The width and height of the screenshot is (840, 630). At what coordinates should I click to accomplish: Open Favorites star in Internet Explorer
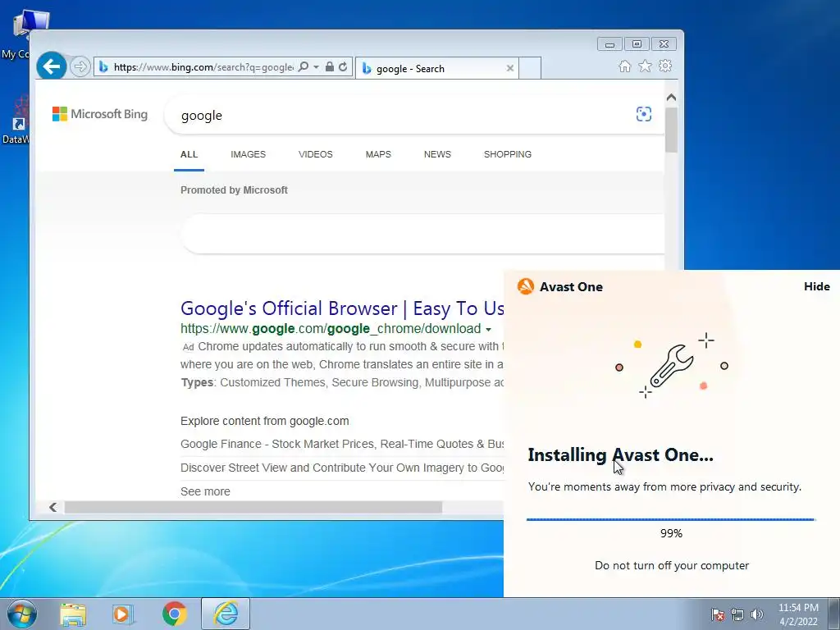point(645,66)
